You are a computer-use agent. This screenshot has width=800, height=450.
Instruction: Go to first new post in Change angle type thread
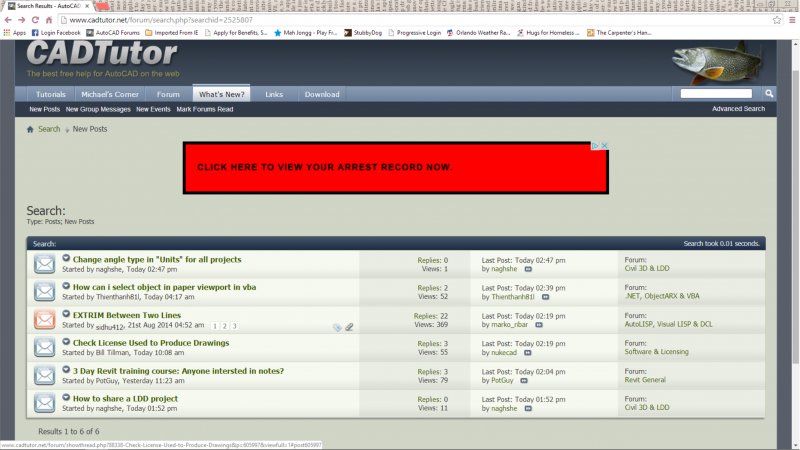(x=66, y=258)
